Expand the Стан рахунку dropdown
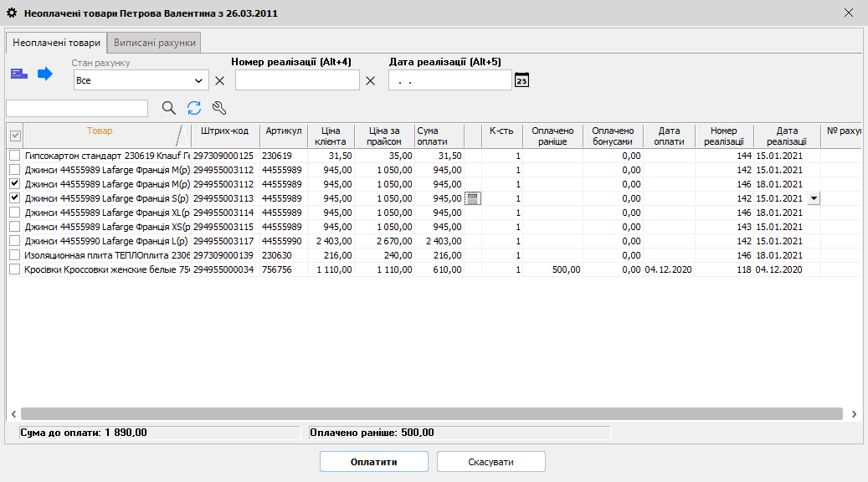This screenshot has height=482, width=868. point(199,81)
